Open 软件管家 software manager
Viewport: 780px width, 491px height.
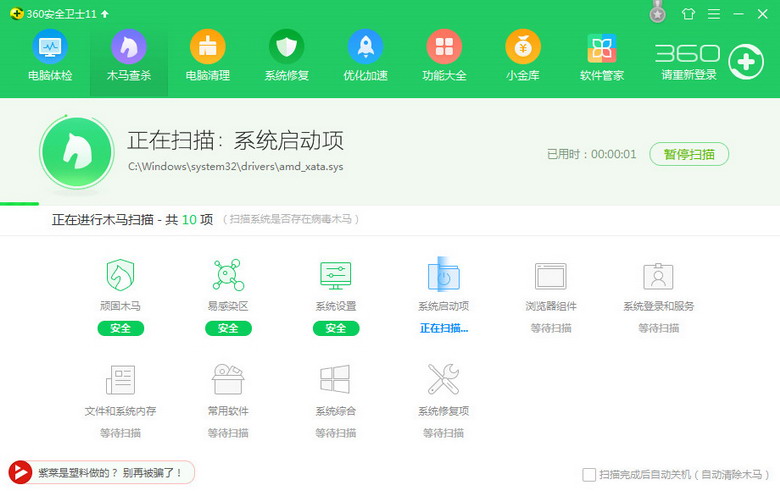coord(602,56)
